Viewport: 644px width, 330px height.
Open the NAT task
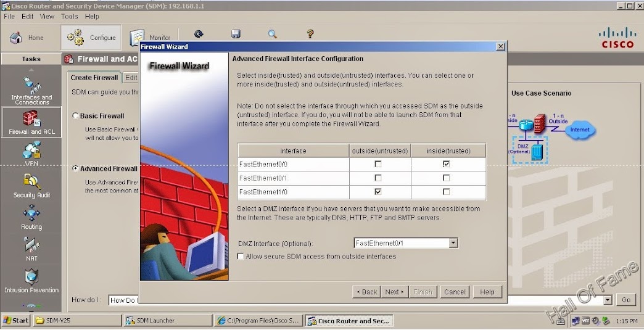click(31, 249)
